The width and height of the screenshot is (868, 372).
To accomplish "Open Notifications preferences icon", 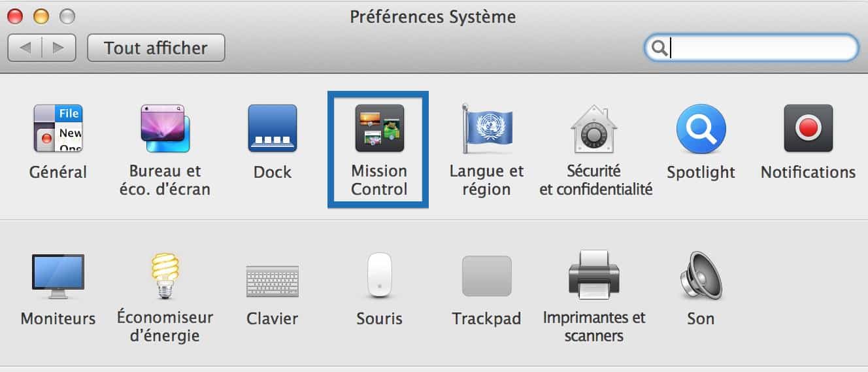I will (809, 129).
